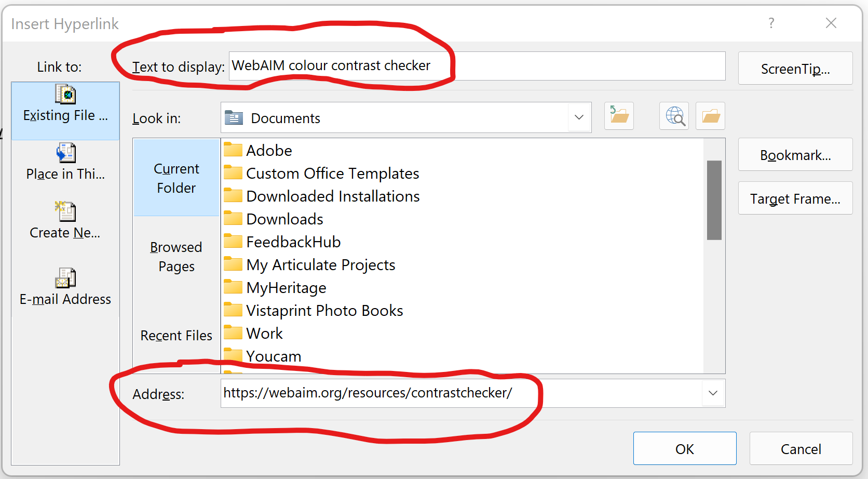Click into the Text to display field
This screenshot has height=479, width=868.
(x=477, y=66)
